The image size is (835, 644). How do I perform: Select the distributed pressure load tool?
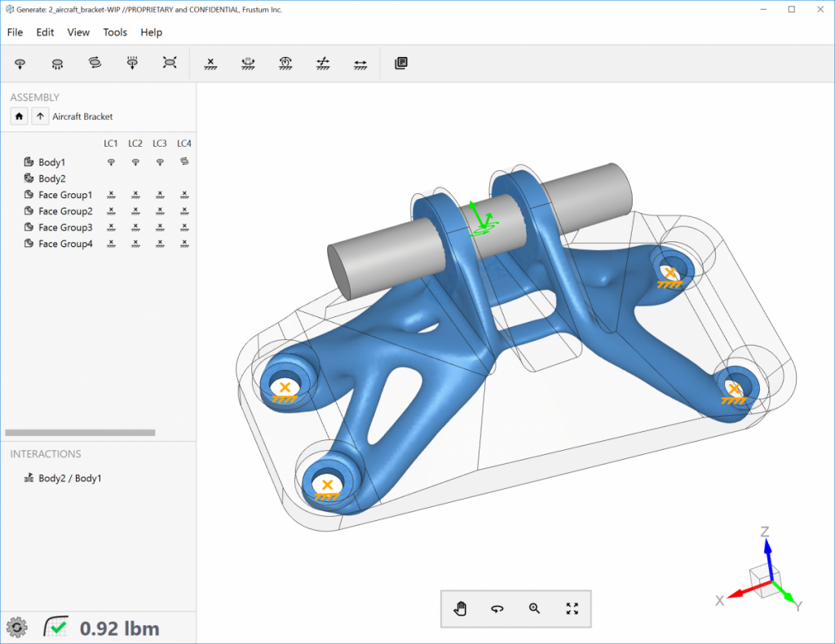point(56,63)
